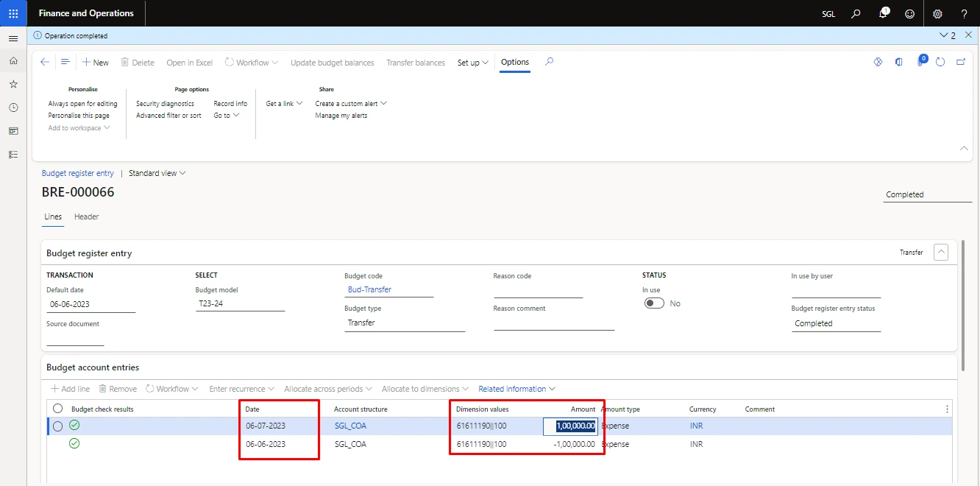Expand Create a custom alert dropdown

tap(351, 104)
